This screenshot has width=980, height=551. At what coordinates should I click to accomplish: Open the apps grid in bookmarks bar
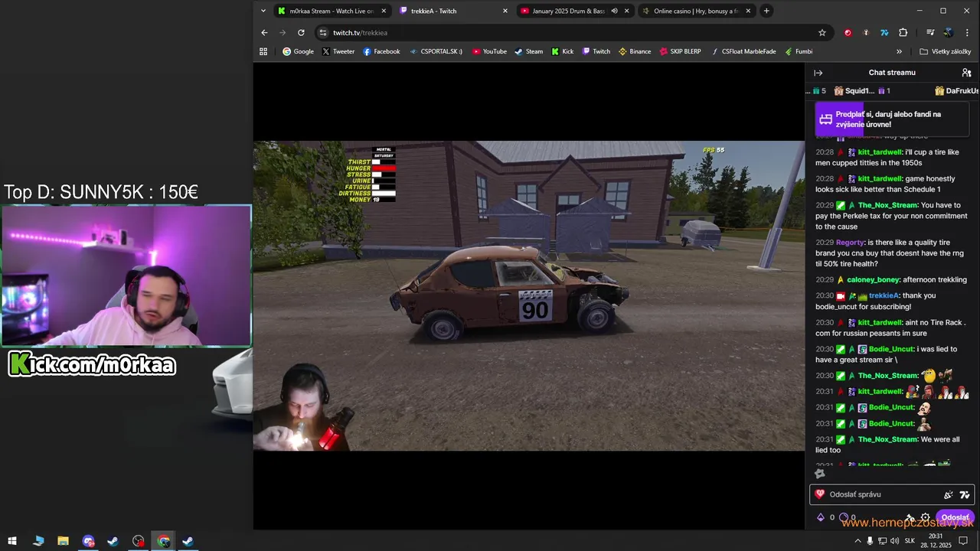pos(263,51)
